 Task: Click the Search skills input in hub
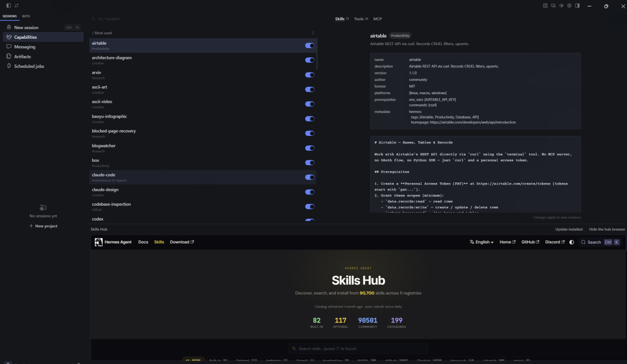(x=358, y=349)
